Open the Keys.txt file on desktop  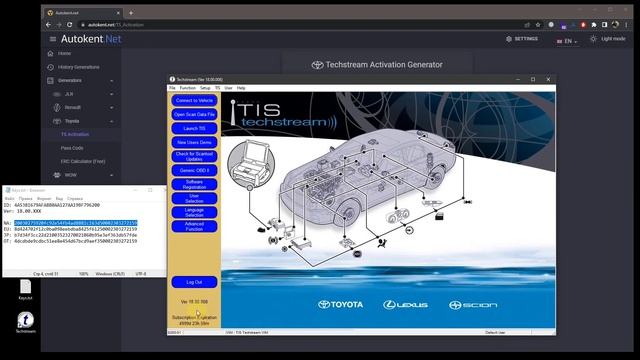pos(25,290)
